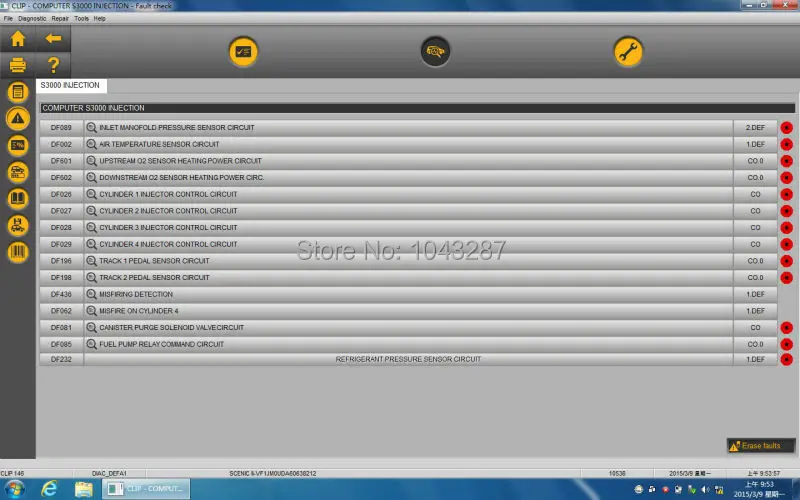The image size is (800, 500).
Task: Open the Repair menu
Action: click(60, 18)
